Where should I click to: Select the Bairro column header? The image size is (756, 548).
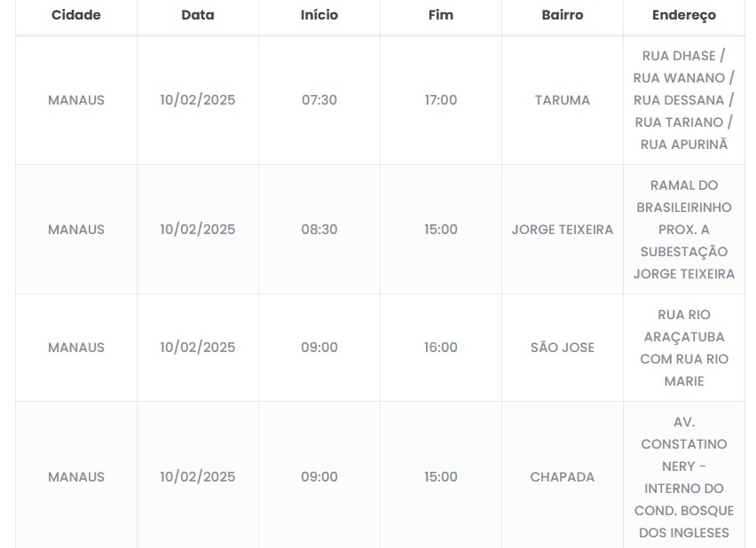pyautogui.click(x=563, y=15)
